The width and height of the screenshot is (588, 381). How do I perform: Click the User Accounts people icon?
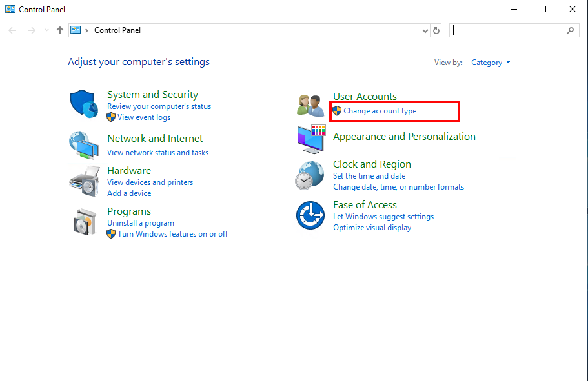310,104
